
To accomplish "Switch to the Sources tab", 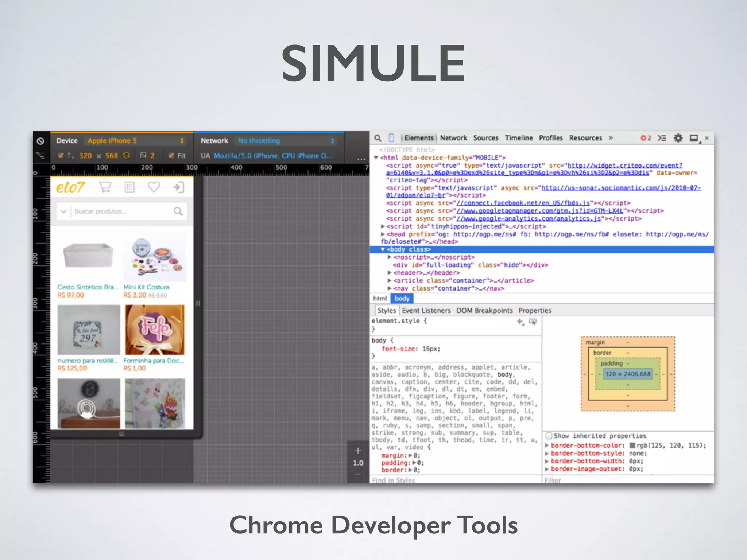I will point(486,138).
